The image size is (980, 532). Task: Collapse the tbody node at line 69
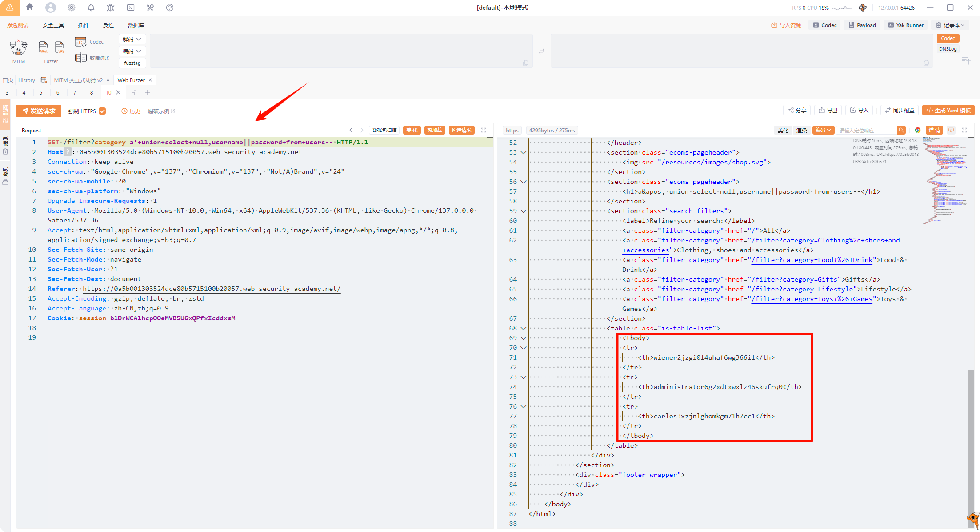pos(524,338)
